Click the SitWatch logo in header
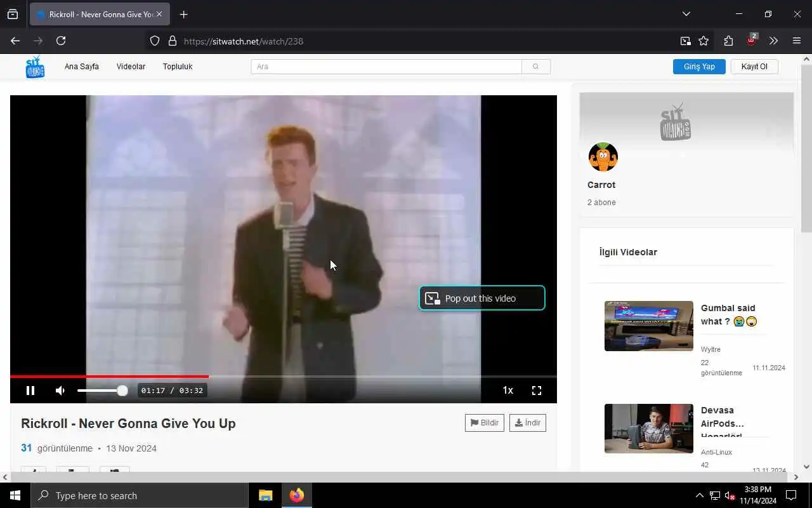 (35, 67)
